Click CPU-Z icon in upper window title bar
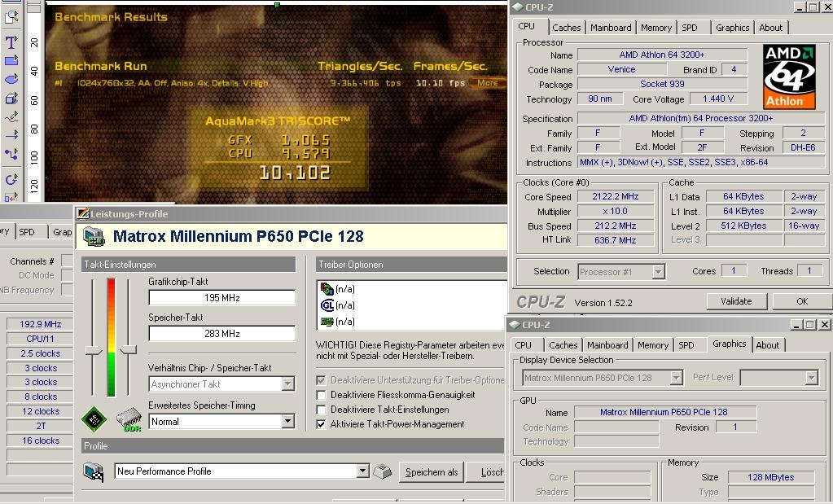 517,7
